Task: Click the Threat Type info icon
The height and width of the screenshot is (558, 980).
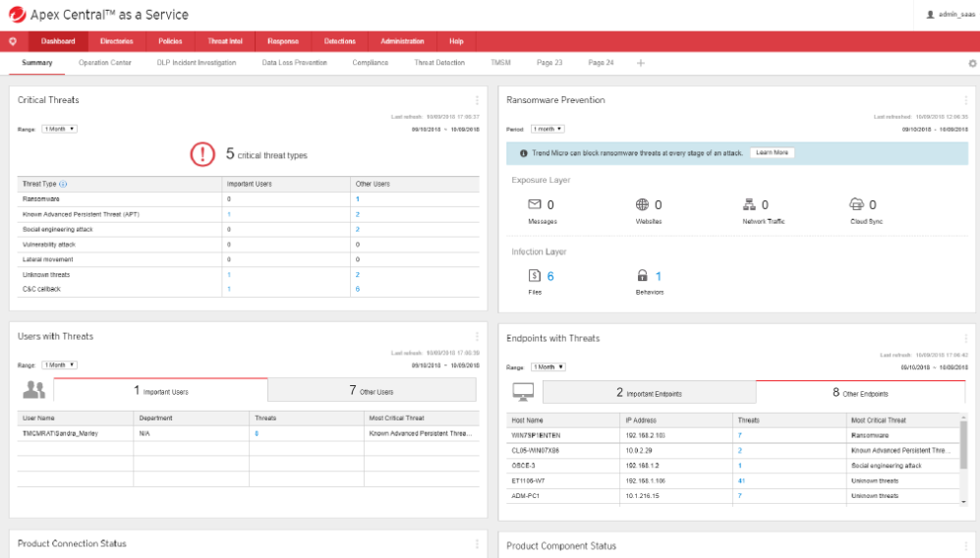Action: tap(63, 184)
